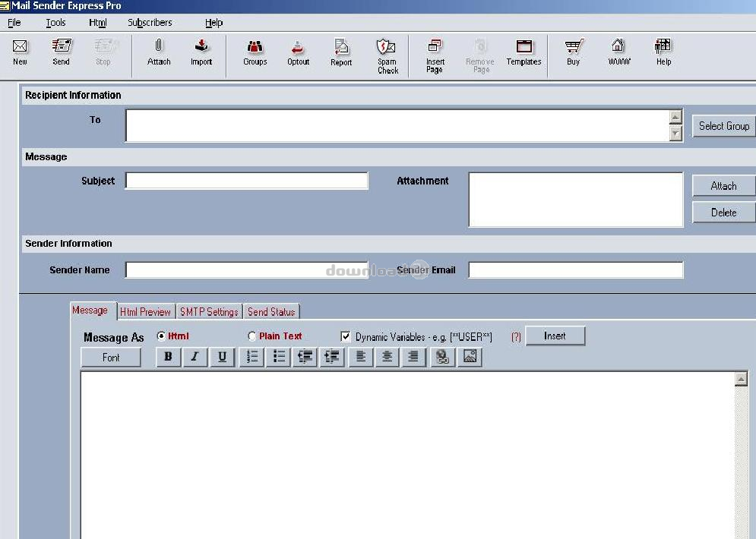Select the Html message format radio button

pyautogui.click(x=161, y=336)
